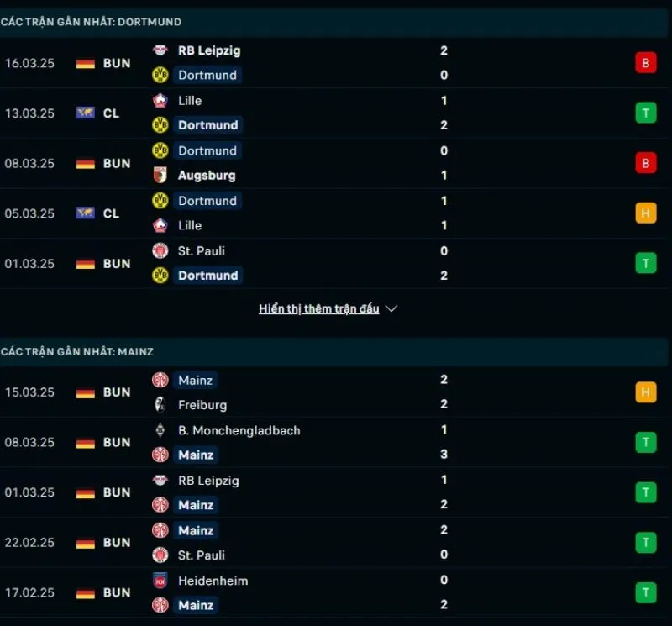672x626 pixels.
Task: Select the Augsburg team logo
Action: pyautogui.click(x=160, y=176)
